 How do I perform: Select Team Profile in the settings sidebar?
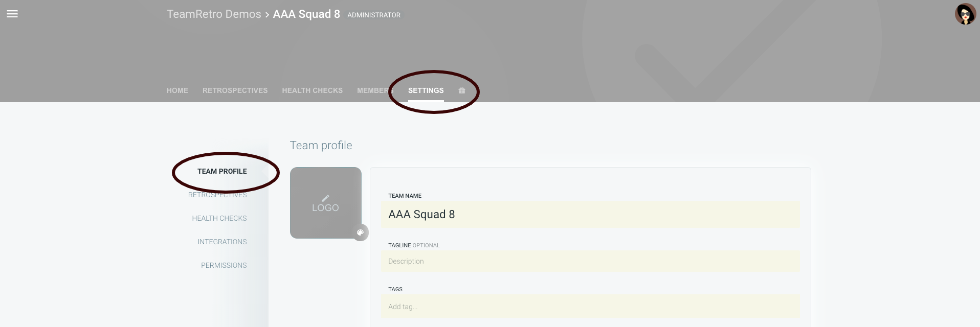click(222, 171)
